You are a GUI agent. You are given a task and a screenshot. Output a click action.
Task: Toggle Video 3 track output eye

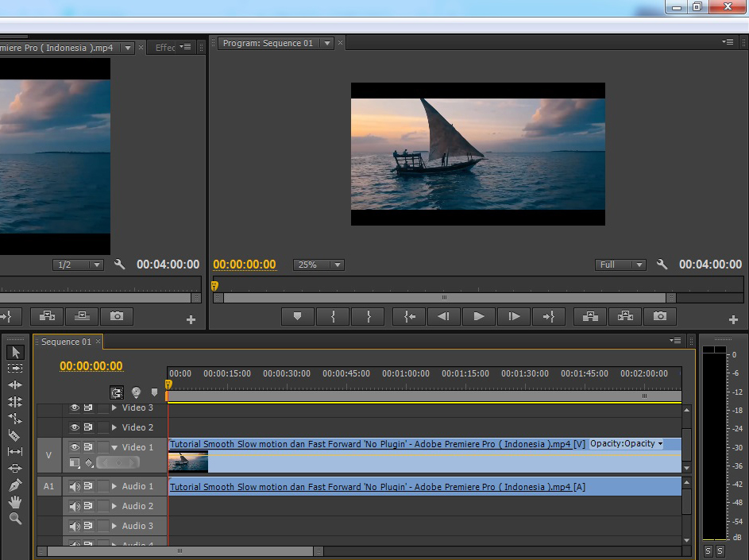[75, 407]
